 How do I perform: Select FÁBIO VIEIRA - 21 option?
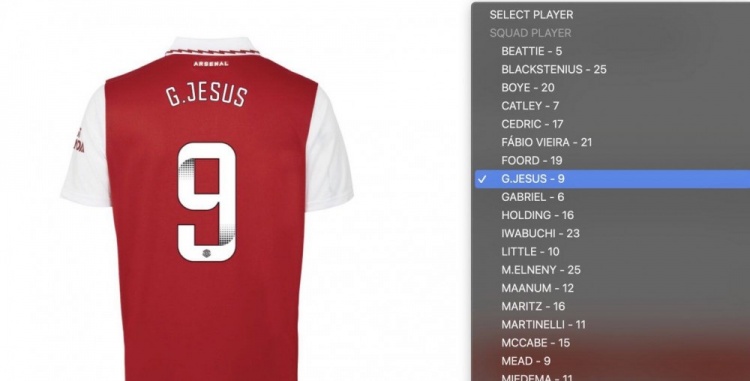pos(612,142)
